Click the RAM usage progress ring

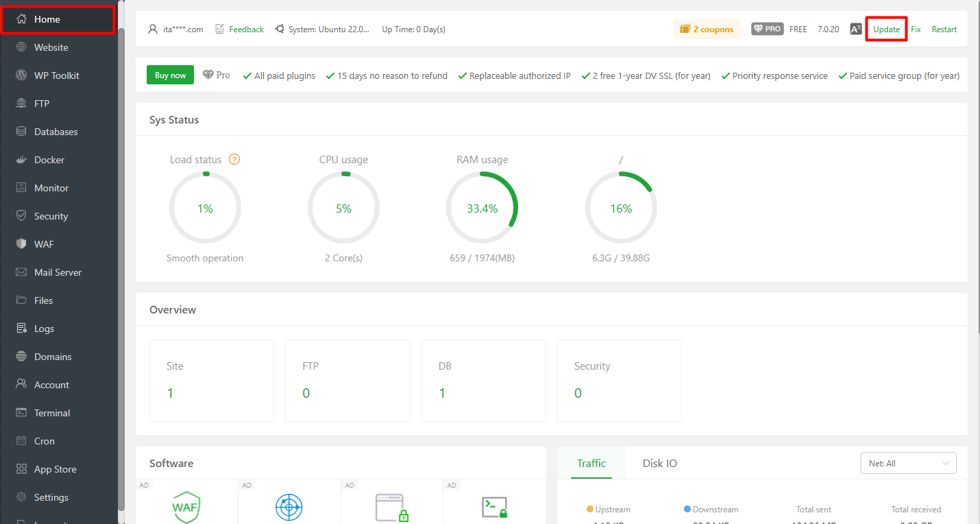pyautogui.click(x=482, y=207)
